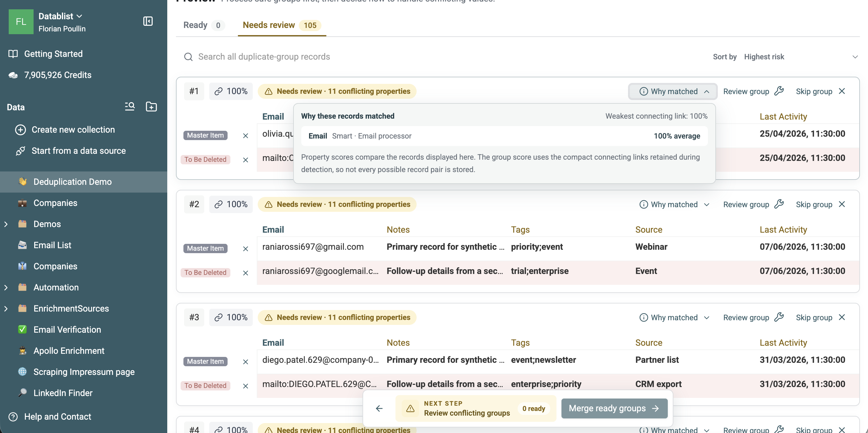Expand Why matched for group #3
This screenshot has width=868, height=433.
coord(674,318)
